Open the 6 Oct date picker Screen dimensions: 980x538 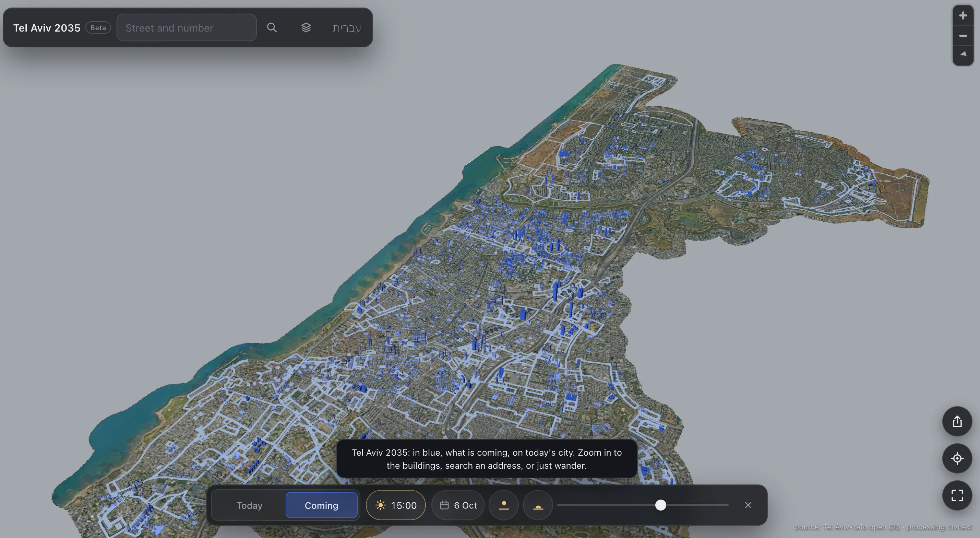pyautogui.click(x=458, y=505)
